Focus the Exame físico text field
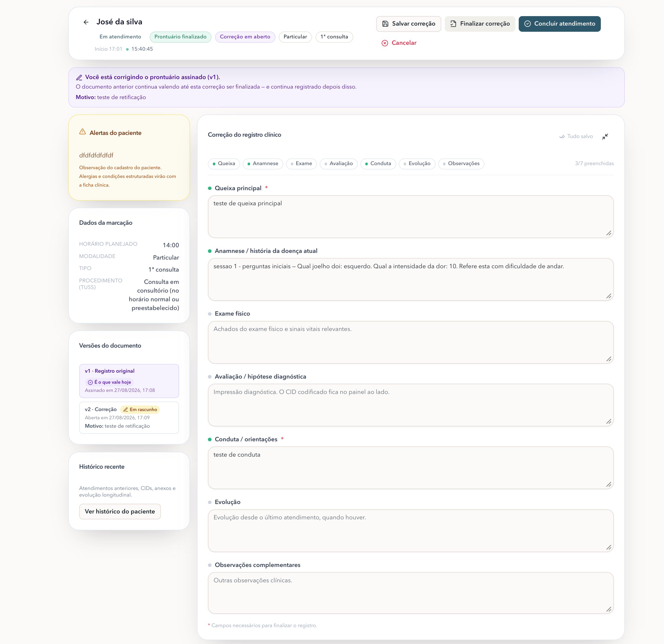The height and width of the screenshot is (644, 664). point(411,342)
